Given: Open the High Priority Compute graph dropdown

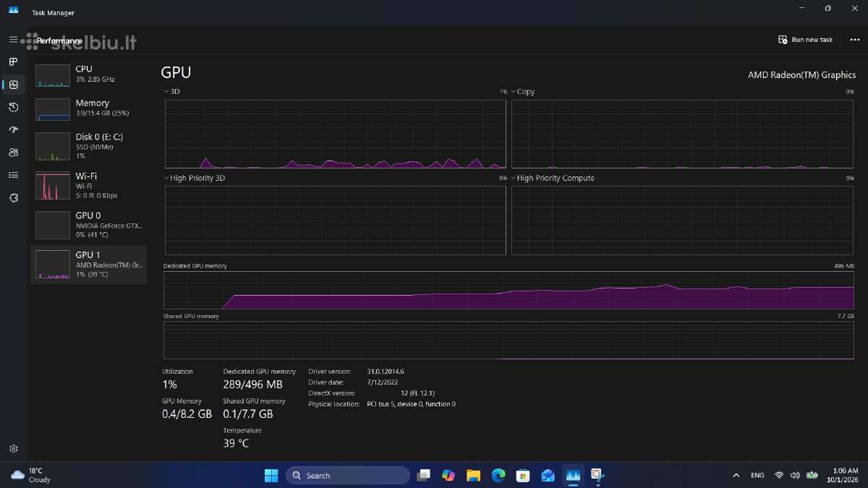Looking at the screenshot, I should 552,178.
